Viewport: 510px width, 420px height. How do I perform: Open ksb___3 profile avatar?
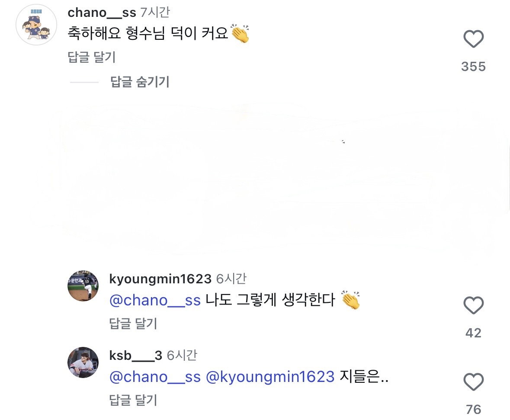pos(83,362)
